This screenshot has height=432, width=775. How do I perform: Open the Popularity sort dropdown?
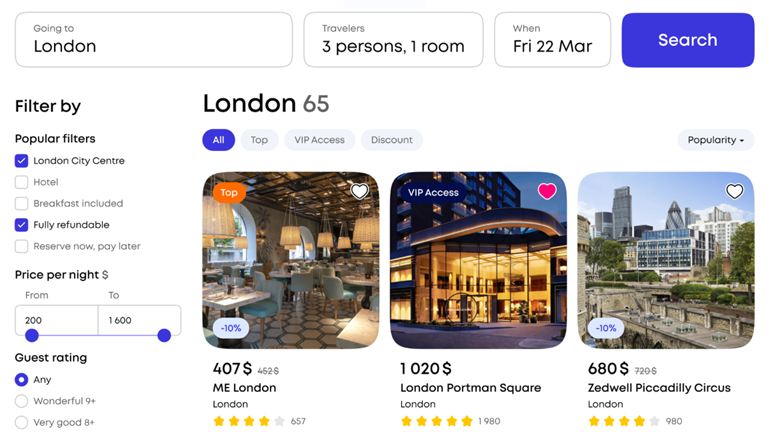716,140
